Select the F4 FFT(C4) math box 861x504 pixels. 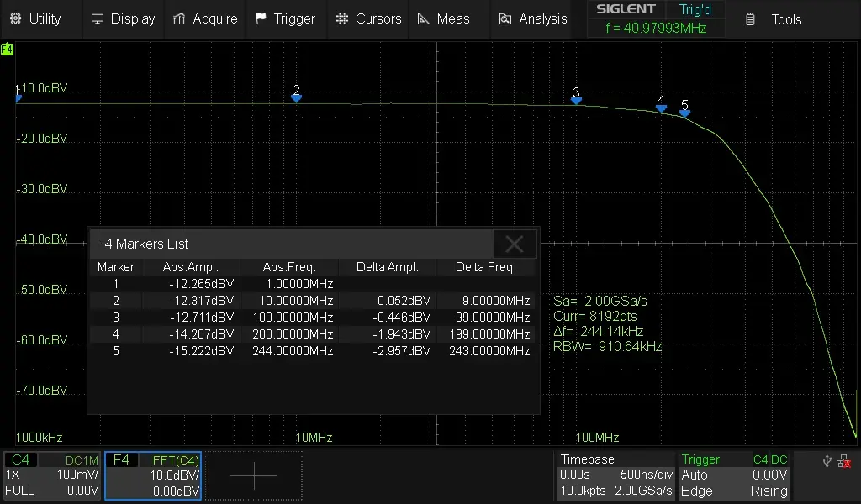[x=153, y=475]
